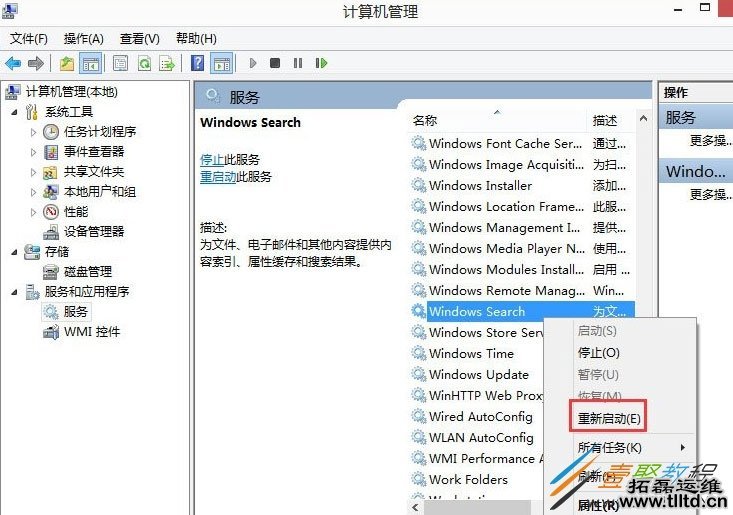Select Windows Modules Installer row
Viewport: 733px width, 515px height.
tap(522, 270)
